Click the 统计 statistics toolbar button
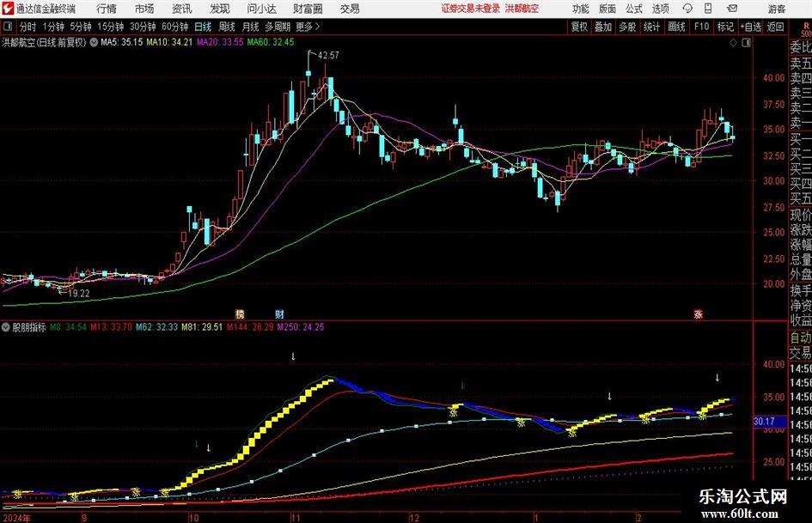Screen dimensions: 812x523 (651, 27)
